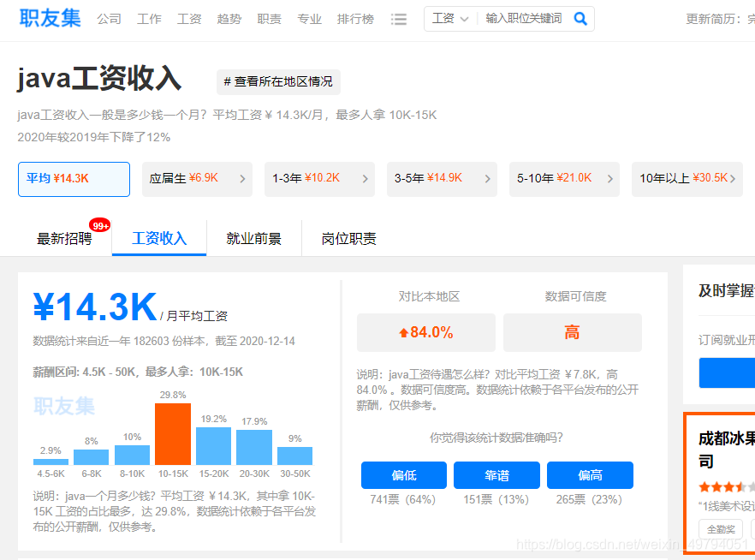The height and width of the screenshot is (560, 755).
Task: Click the 职友集 site logo
Action: coord(49,18)
